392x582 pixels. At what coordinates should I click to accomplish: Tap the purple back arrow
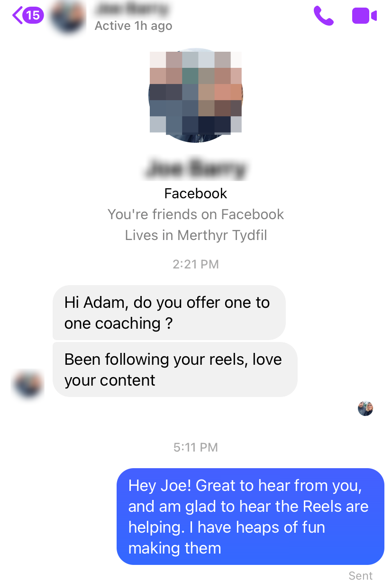pyautogui.click(x=17, y=15)
